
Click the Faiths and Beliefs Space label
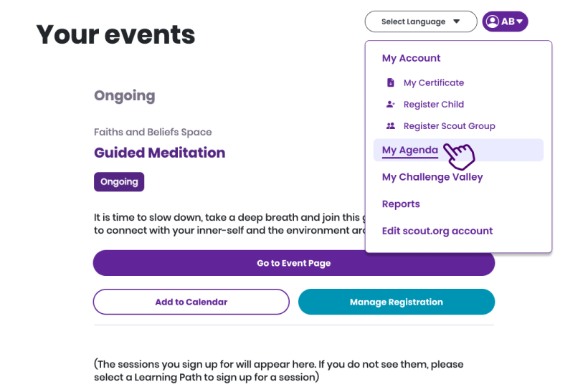pyautogui.click(x=153, y=132)
